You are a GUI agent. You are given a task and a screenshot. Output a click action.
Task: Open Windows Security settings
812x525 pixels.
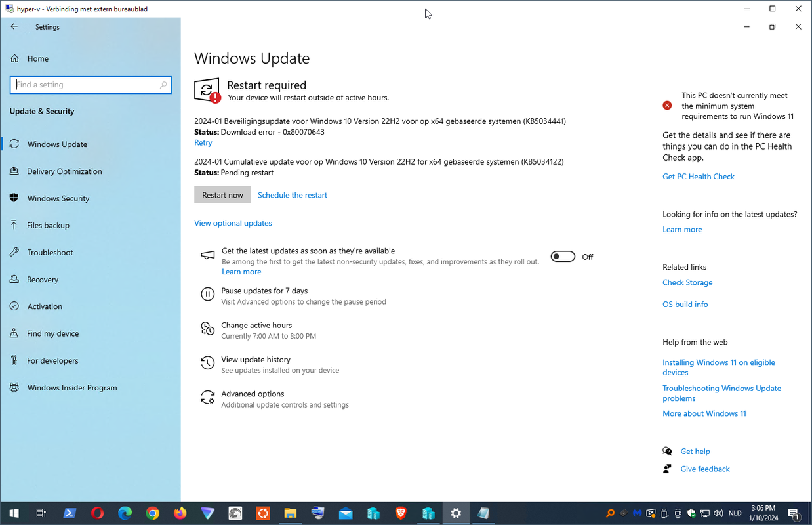[58, 198]
